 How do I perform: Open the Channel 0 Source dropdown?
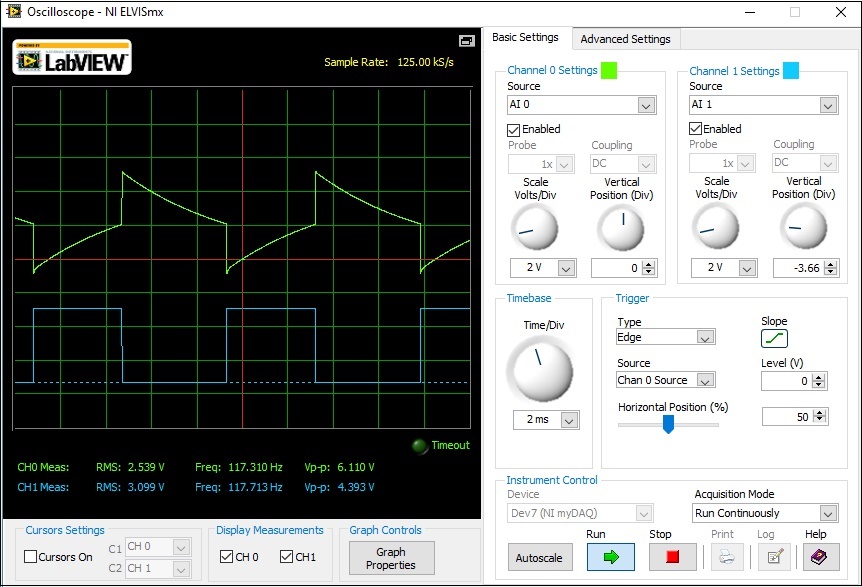[x=580, y=105]
